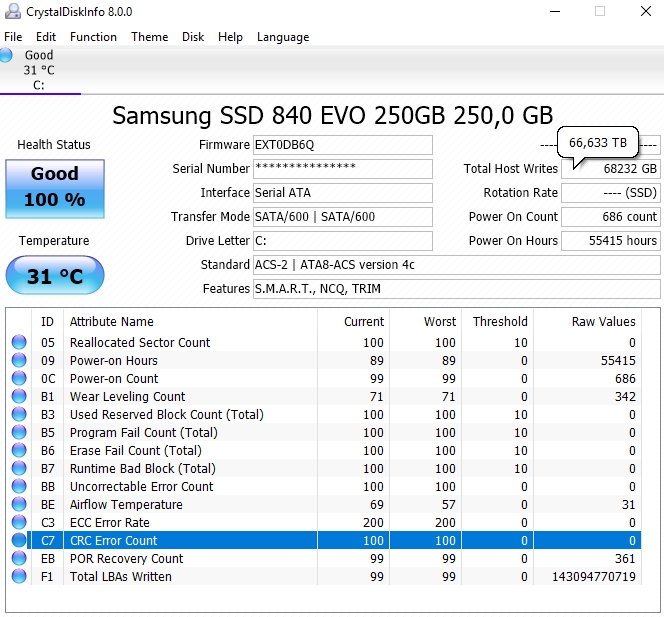Open the File menu

click(x=13, y=37)
